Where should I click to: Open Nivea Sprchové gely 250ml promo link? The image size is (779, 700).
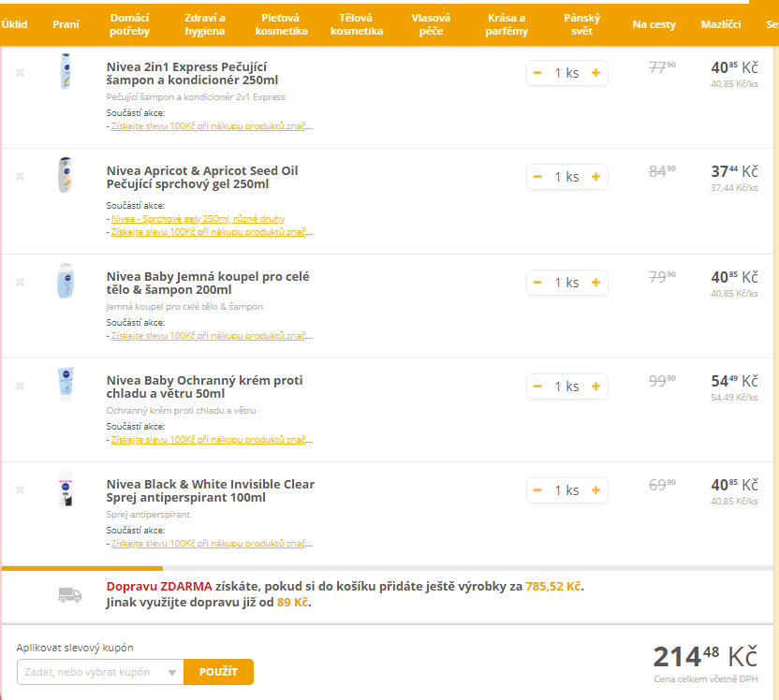[198, 218]
